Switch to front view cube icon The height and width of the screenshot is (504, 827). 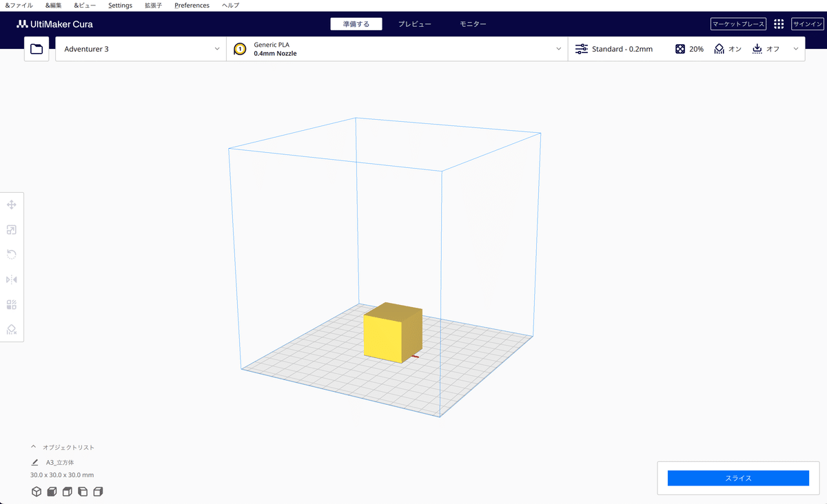tap(52, 492)
